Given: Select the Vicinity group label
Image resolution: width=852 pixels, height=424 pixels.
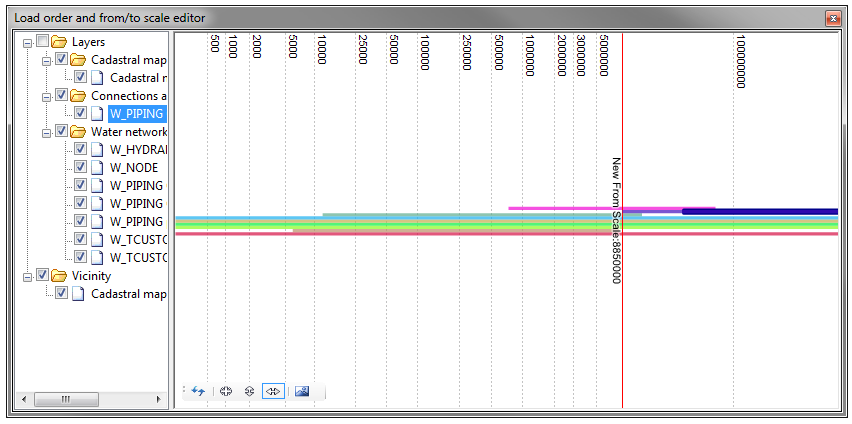Looking at the screenshot, I should coord(91,276).
